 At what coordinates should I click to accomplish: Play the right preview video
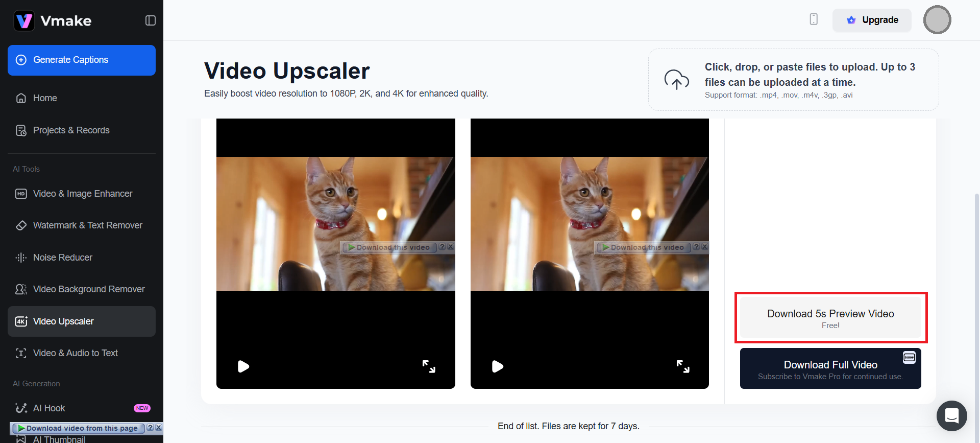[498, 366]
